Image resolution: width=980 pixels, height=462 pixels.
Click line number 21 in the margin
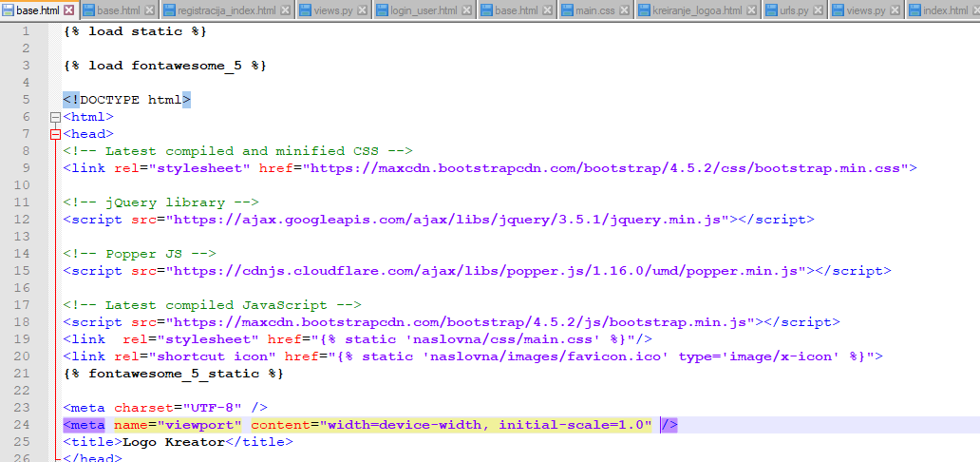tap(21, 374)
